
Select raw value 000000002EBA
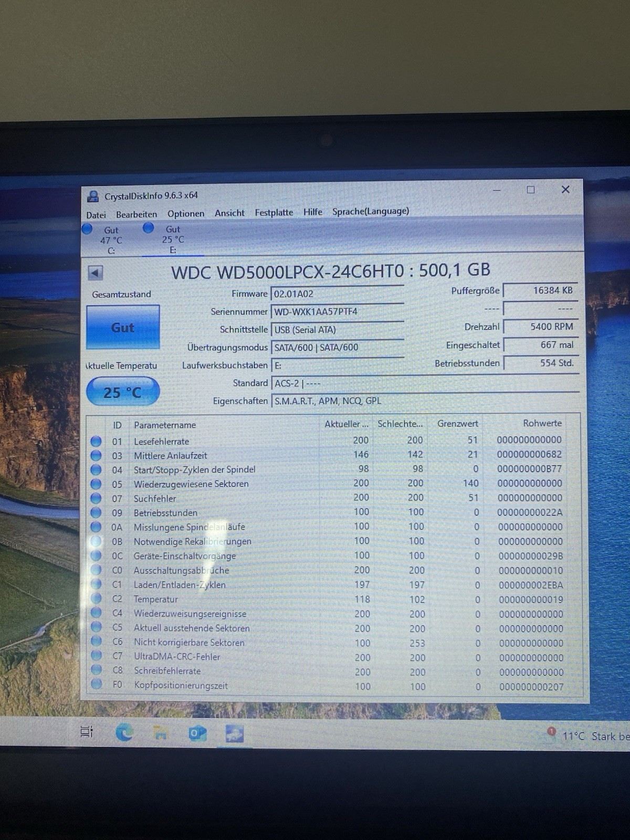click(x=531, y=585)
